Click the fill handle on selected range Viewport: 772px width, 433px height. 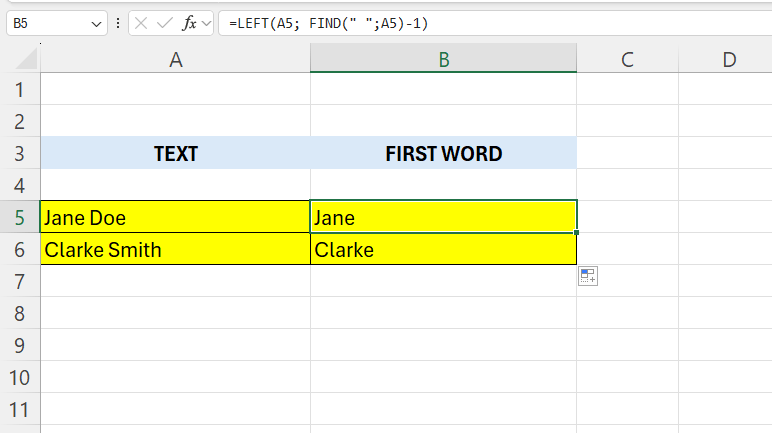coord(577,232)
